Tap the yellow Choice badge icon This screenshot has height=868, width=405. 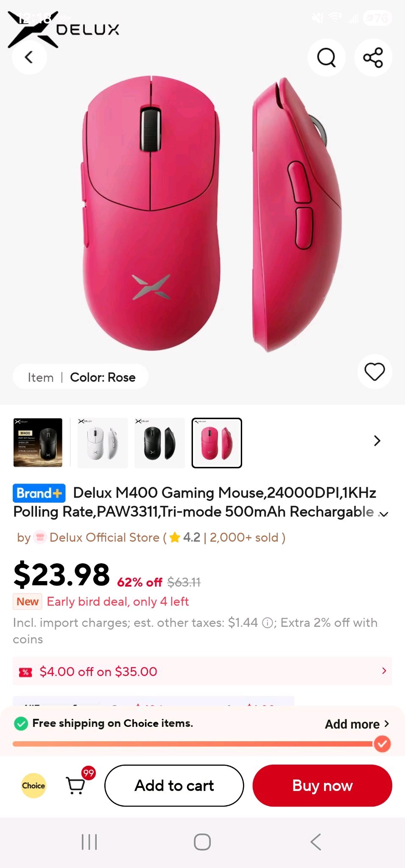[x=34, y=785]
